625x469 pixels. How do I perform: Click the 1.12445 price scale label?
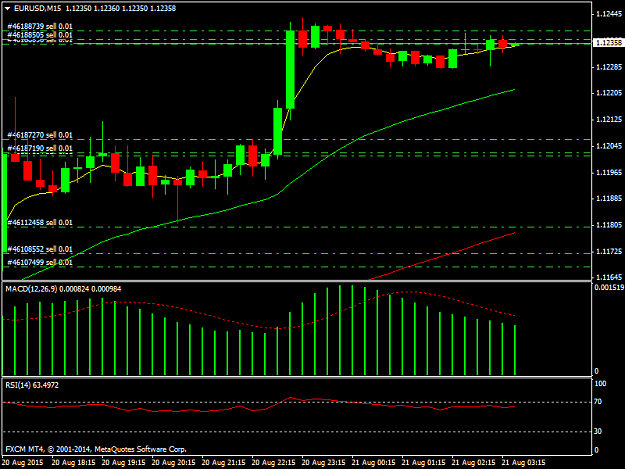coord(609,14)
